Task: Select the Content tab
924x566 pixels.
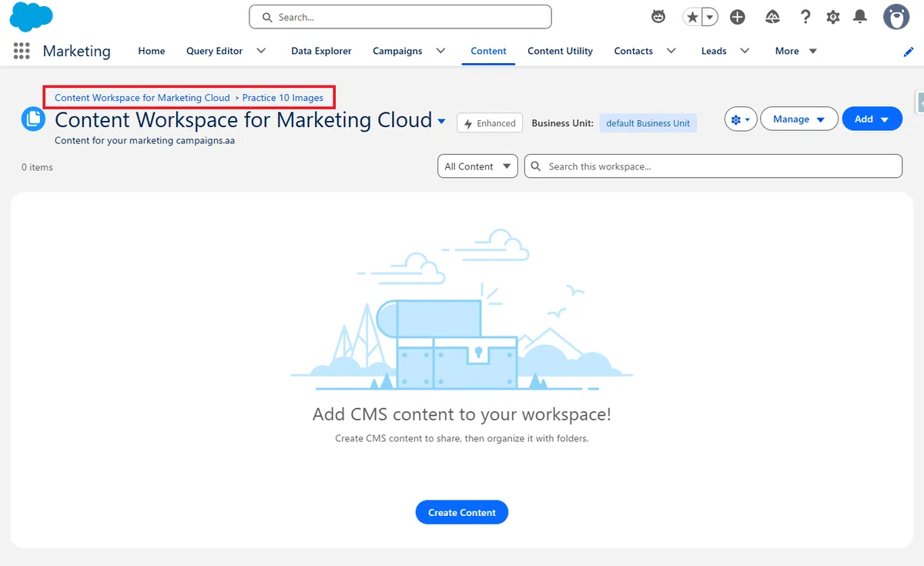Action: pos(488,51)
